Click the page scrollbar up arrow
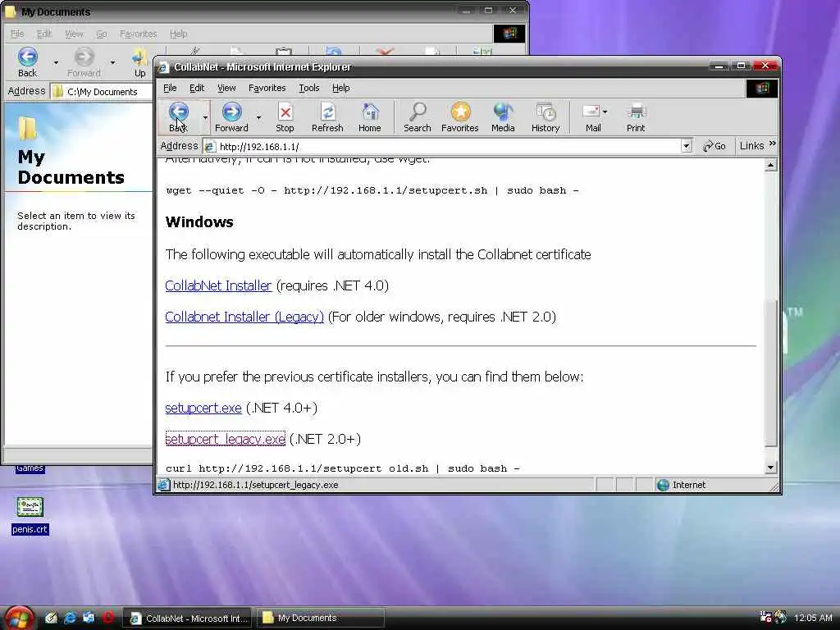840x630 pixels. point(770,165)
